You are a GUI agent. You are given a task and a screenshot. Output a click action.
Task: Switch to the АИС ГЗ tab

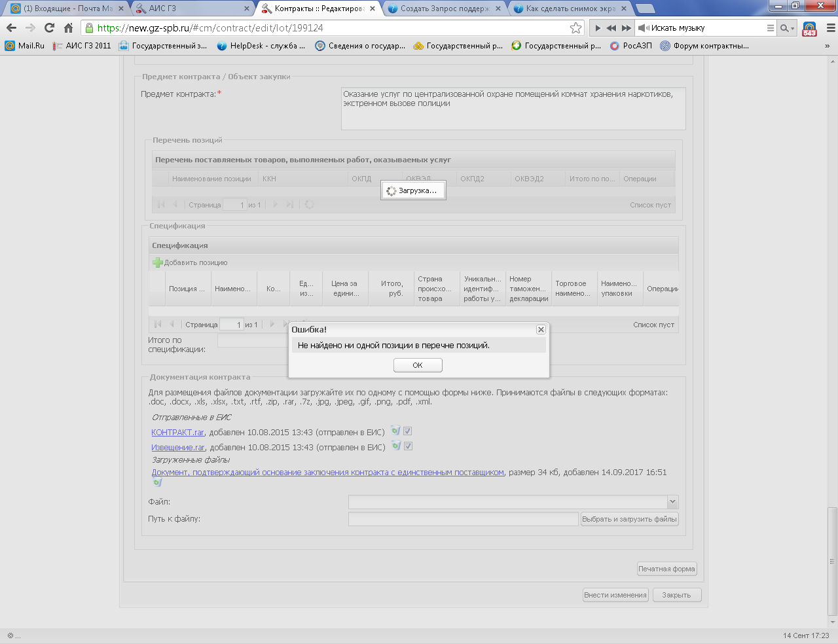[190, 9]
